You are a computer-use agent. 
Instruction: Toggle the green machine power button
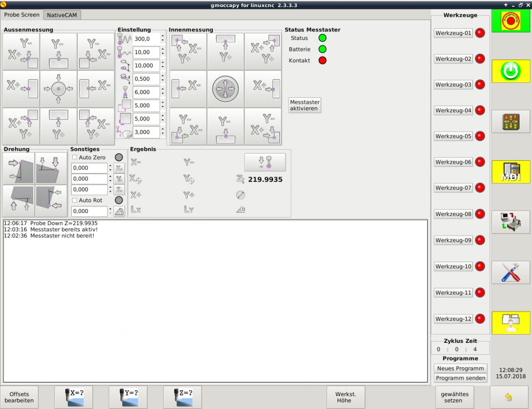(x=511, y=71)
